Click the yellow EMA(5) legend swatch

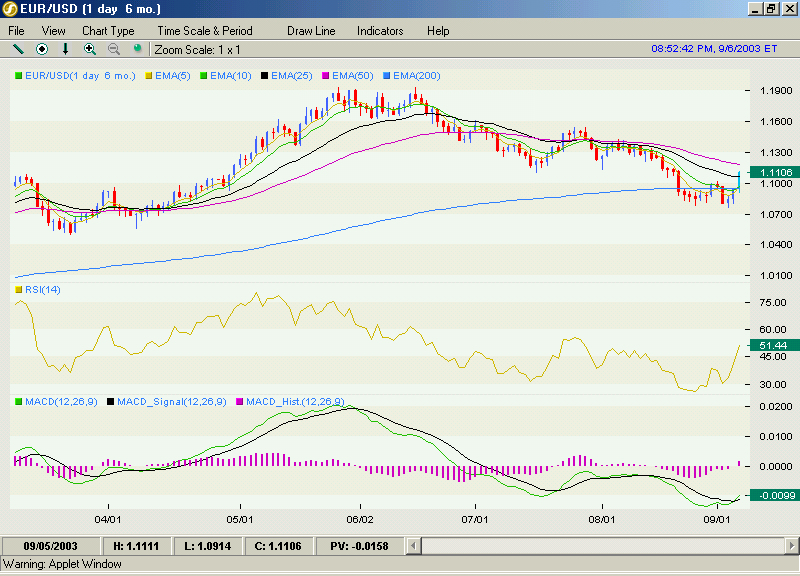click(x=149, y=76)
